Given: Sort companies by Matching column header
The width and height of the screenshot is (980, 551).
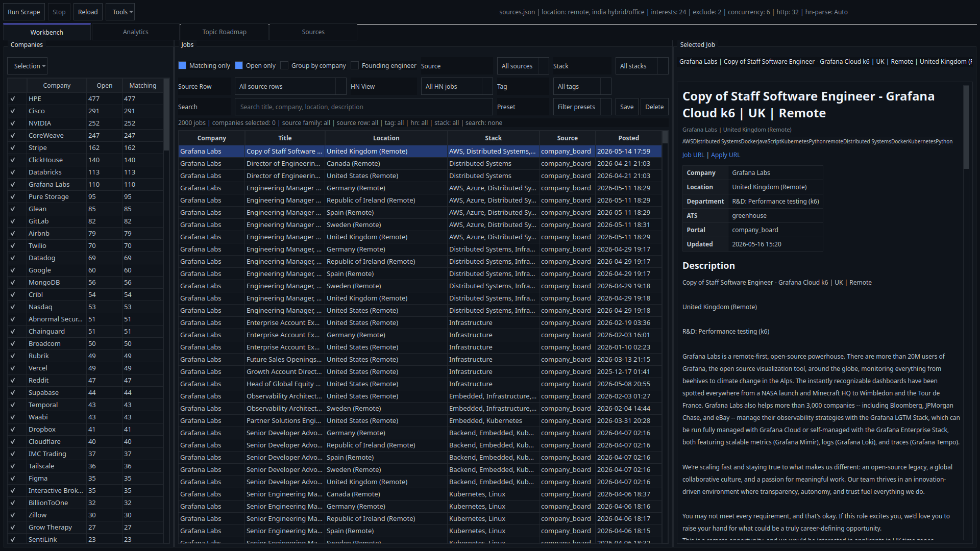Looking at the screenshot, I should tap(143, 86).
